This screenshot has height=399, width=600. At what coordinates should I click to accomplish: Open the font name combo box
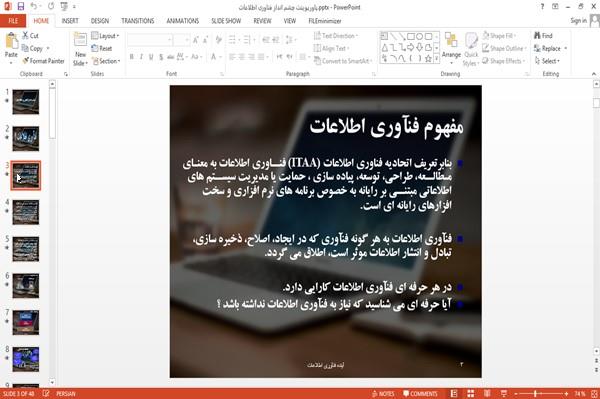click(x=150, y=40)
